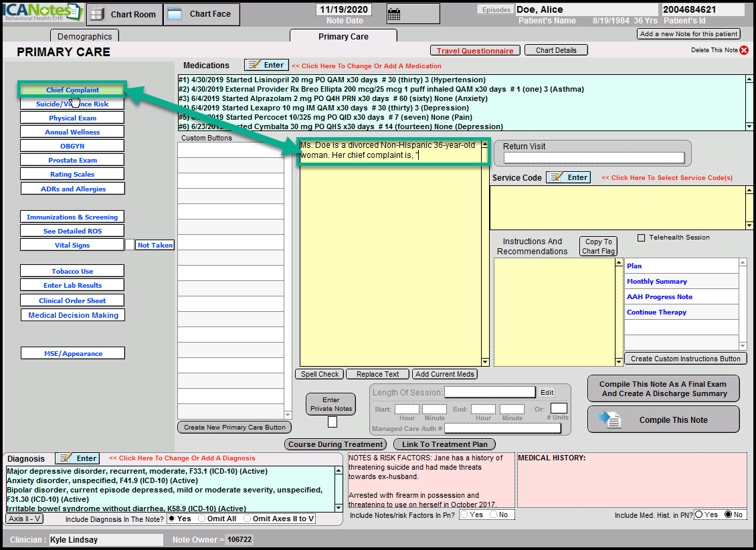This screenshot has height=550, width=756.
Task: Select Omit All diagnosis radio button
Action: point(202,519)
